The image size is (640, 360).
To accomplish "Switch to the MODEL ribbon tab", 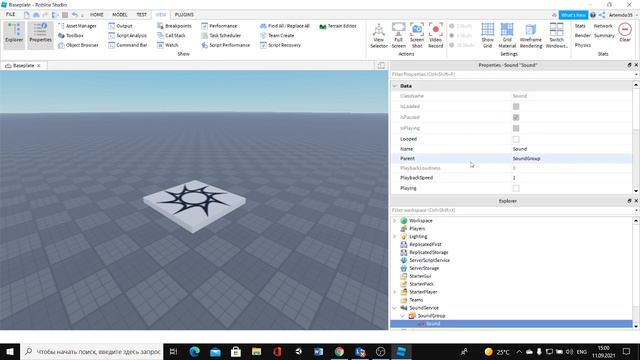I will point(120,15).
